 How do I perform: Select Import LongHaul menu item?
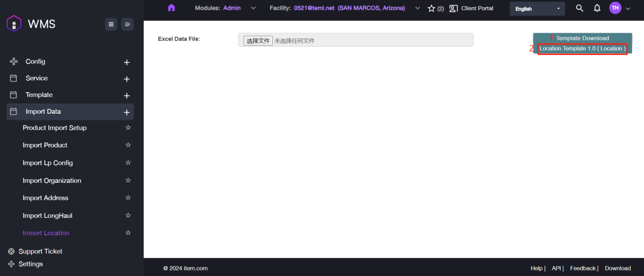pyautogui.click(x=47, y=216)
